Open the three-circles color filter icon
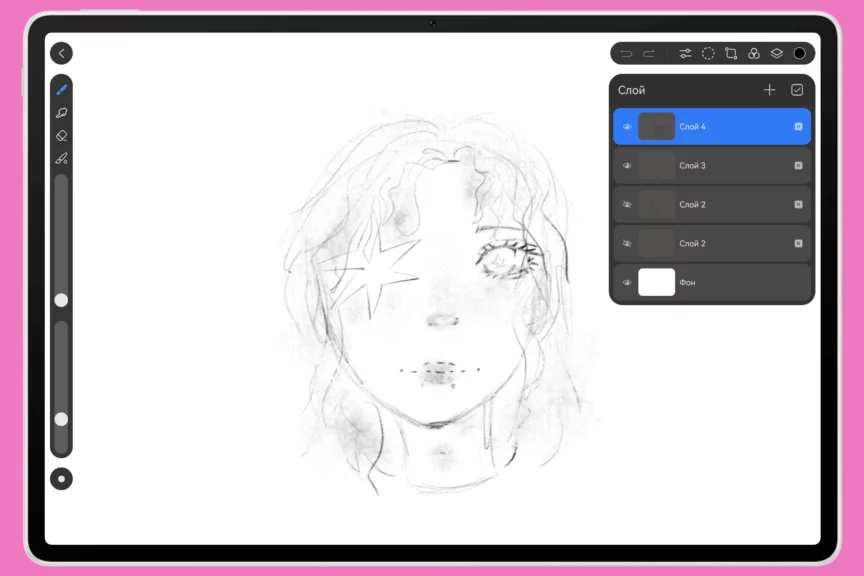 754,53
